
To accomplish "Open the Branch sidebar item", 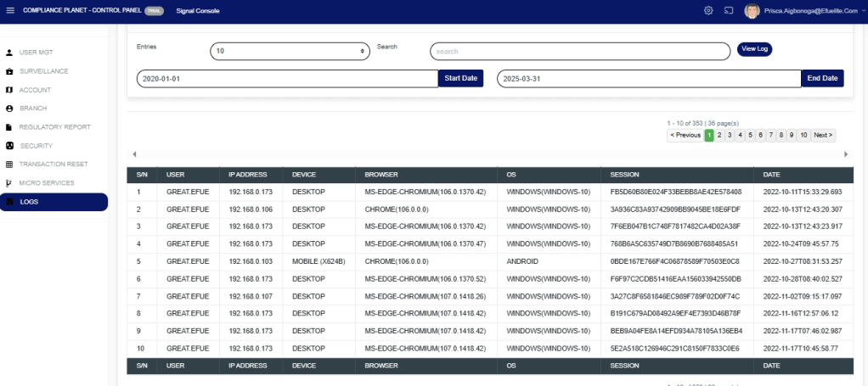I will (x=33, y=109).
